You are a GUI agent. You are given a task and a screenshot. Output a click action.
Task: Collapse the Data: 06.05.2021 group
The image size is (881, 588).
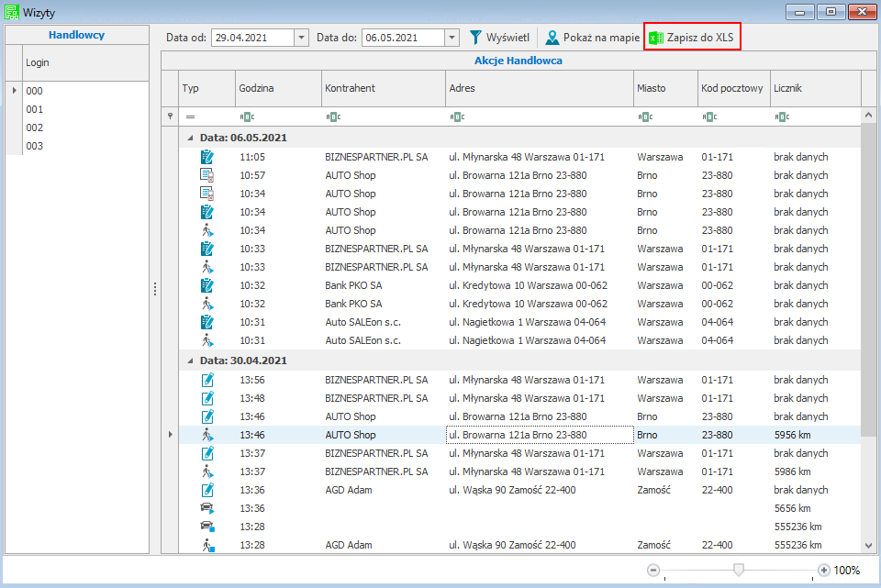point(191,138)
